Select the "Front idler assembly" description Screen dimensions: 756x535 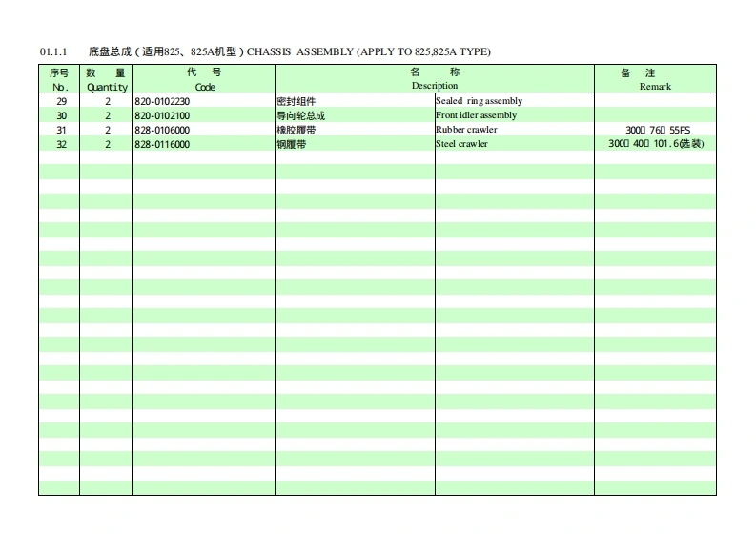tap(476, 115)
